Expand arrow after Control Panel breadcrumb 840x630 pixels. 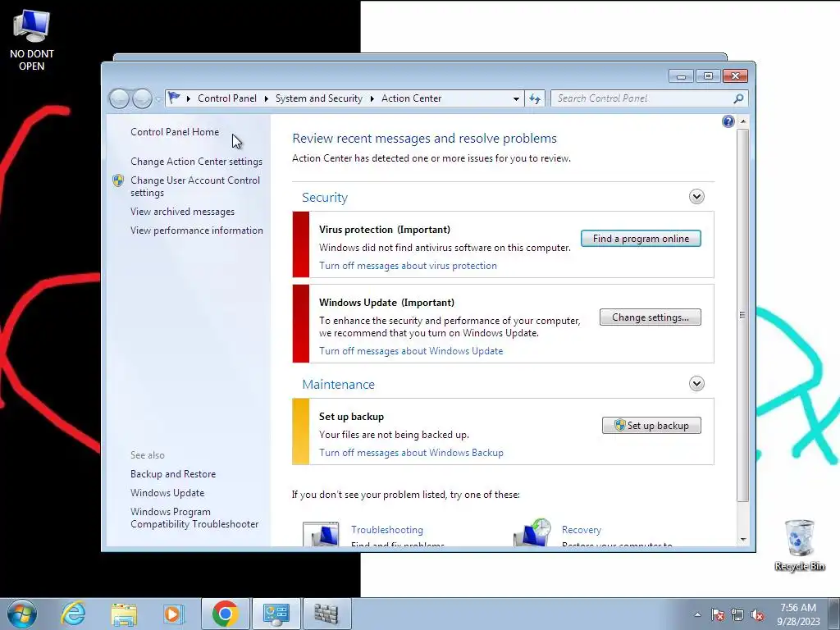tap(267, 98)
